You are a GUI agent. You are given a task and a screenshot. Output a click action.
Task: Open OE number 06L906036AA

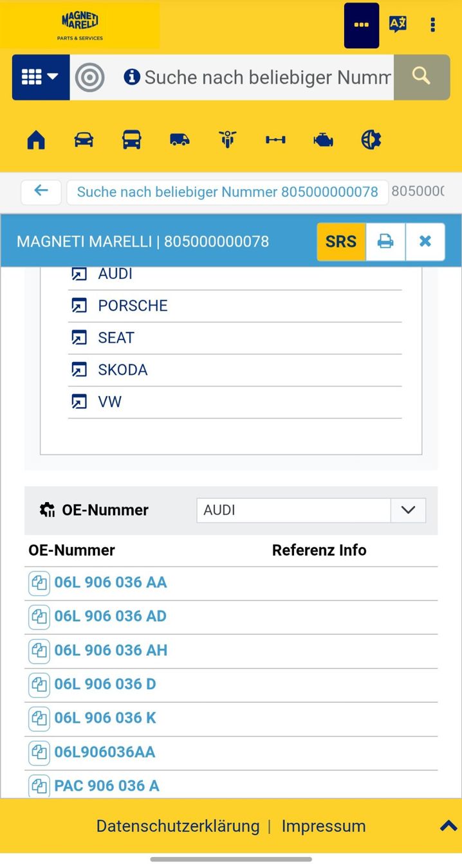[105, 752]
